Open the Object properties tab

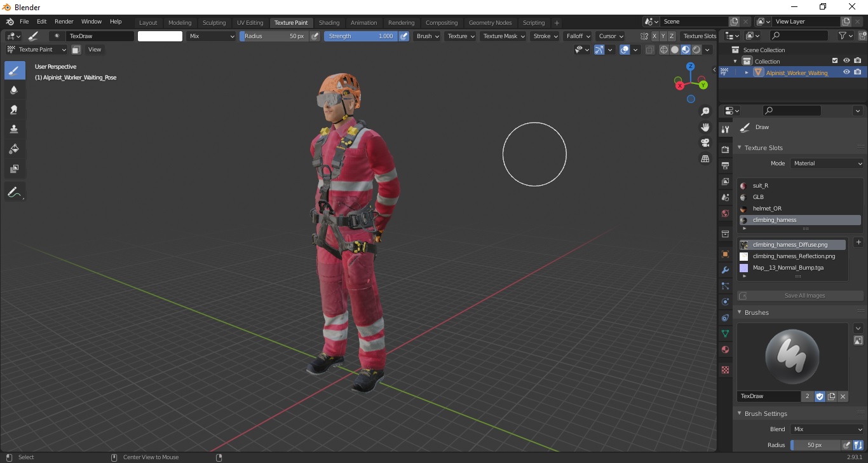725,254
